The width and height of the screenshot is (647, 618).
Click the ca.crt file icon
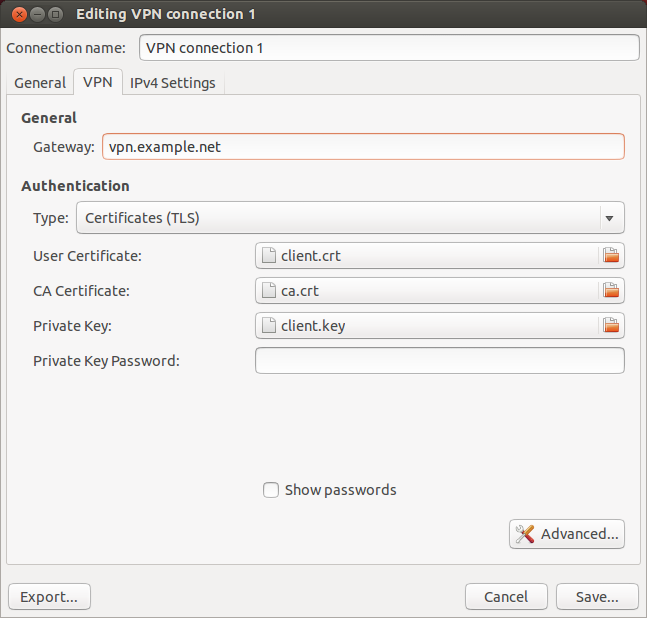point(269,291)
